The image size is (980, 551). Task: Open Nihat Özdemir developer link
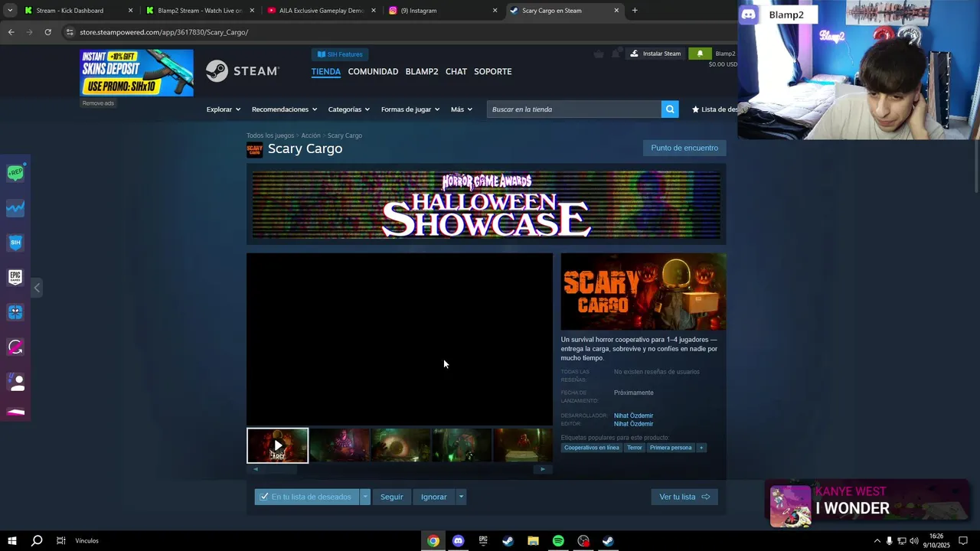pos(633,416)
